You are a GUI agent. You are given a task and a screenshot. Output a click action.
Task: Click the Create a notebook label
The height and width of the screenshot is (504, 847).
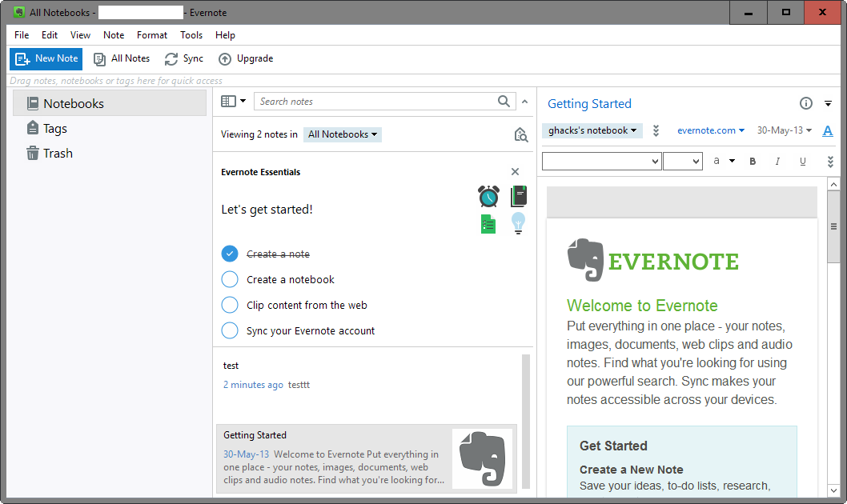coord(290,279)
